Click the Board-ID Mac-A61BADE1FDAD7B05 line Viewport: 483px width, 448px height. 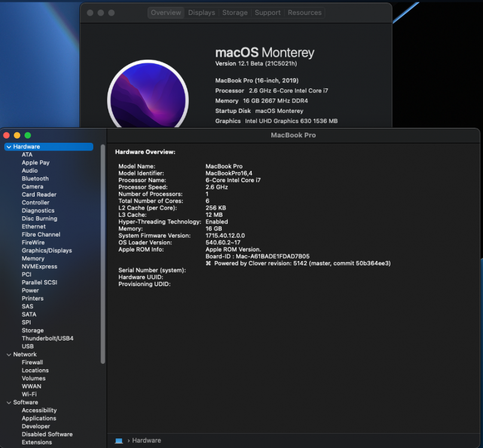coord(258,256)
